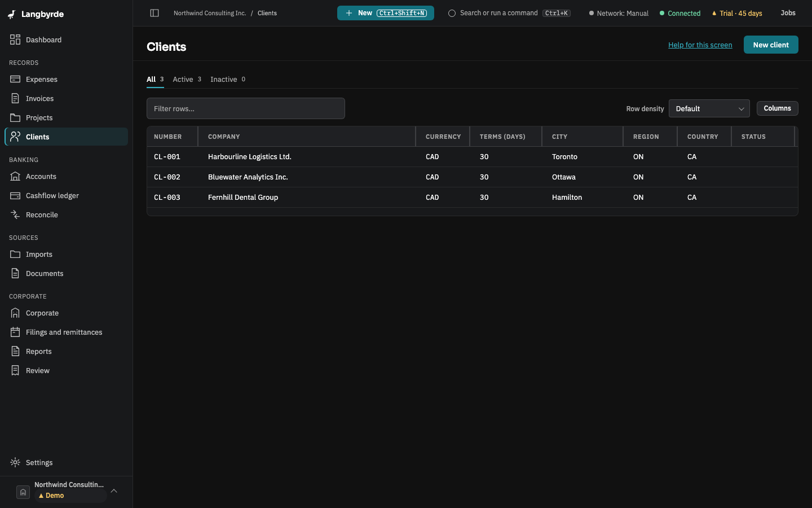Toggle the sidebar panel icon in header

tap(155, 13)
